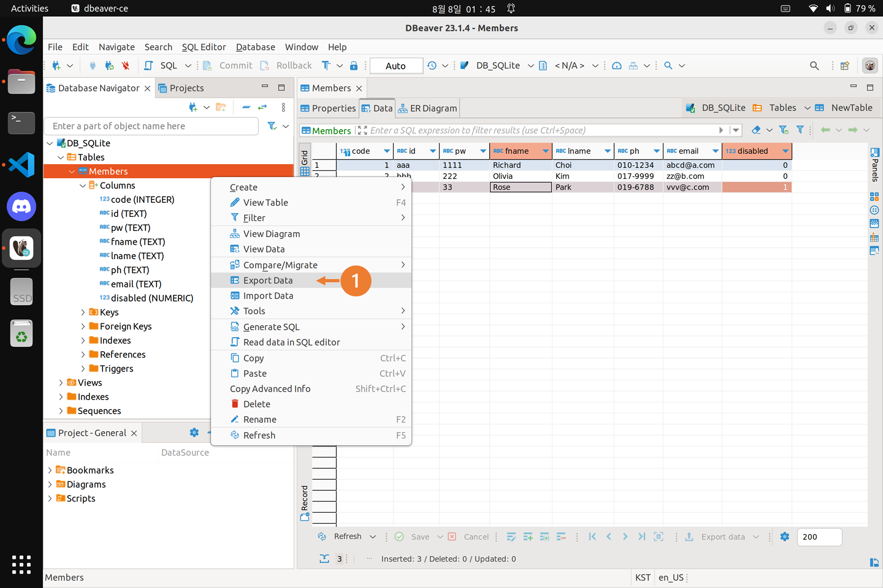Viewport: 883px width, 588px height.
Task: Click the collapse all icon in Database Navigator
Action: point(246,107)
